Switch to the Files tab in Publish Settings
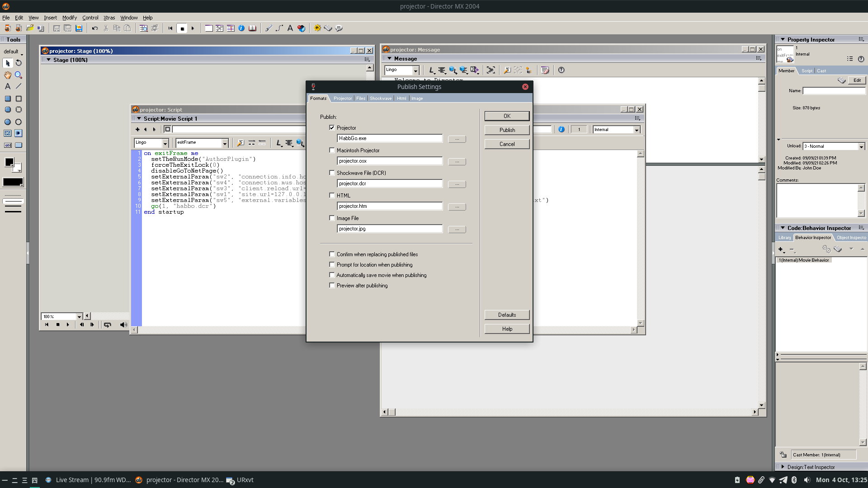The height and width of the screenshot is (488, 868). 361,99
